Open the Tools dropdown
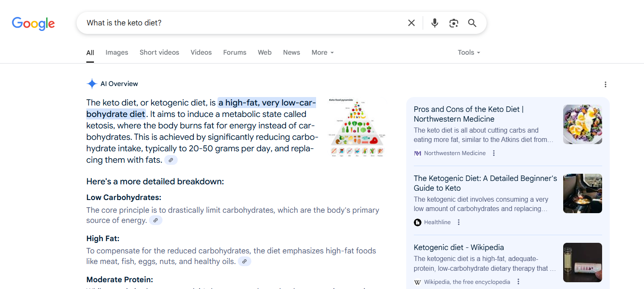The image size is (644, 289). [468, 52]
